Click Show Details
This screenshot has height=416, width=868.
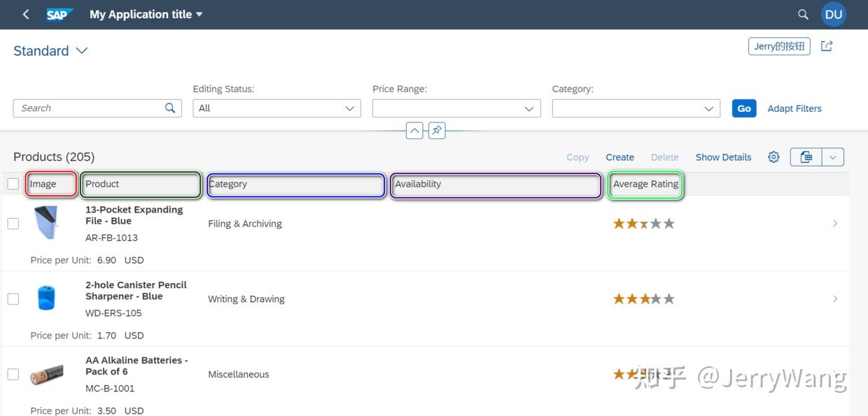723,157
